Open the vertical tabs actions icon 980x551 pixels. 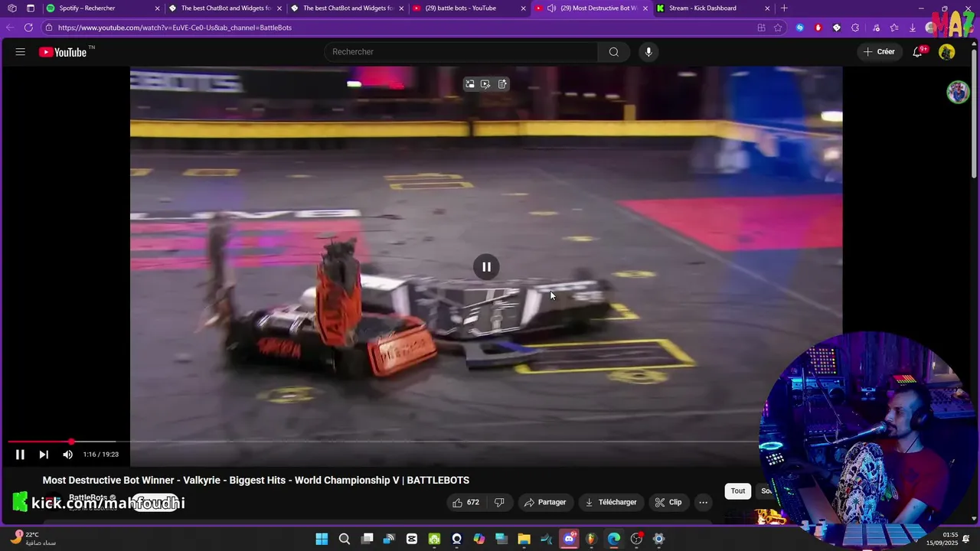(31, 8)
